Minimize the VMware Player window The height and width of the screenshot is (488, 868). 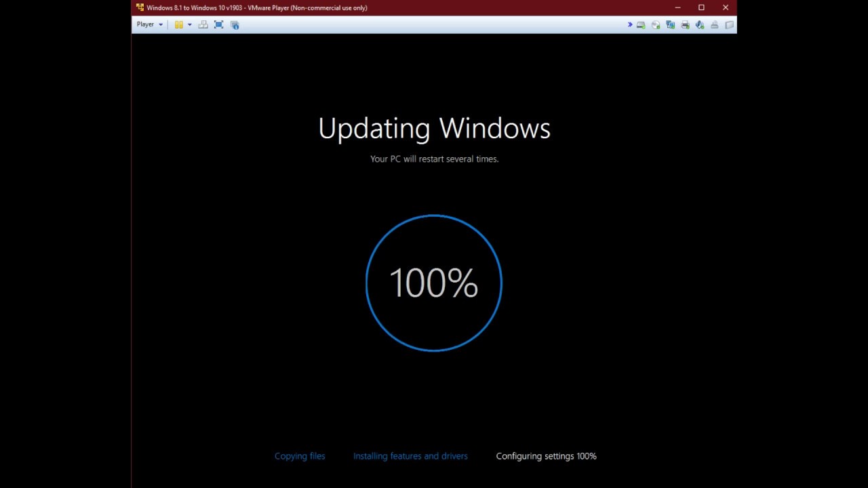click(x=677, y=7)
